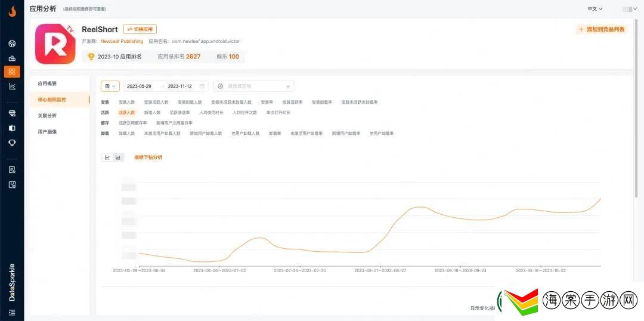Open the globe icon in sidebar
The image size is (644, 321).
tap(12, 44)
